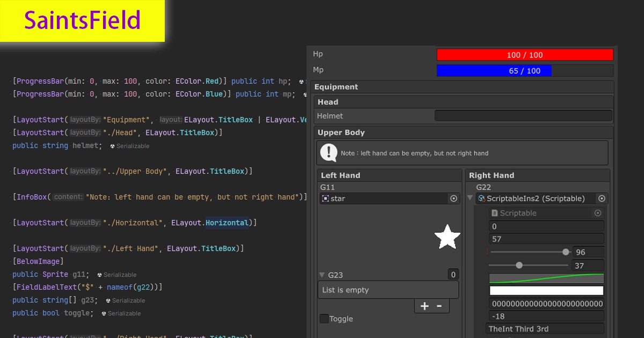Click the field filled with zeros
Viewport: 644px width, 338px height.
546,304
